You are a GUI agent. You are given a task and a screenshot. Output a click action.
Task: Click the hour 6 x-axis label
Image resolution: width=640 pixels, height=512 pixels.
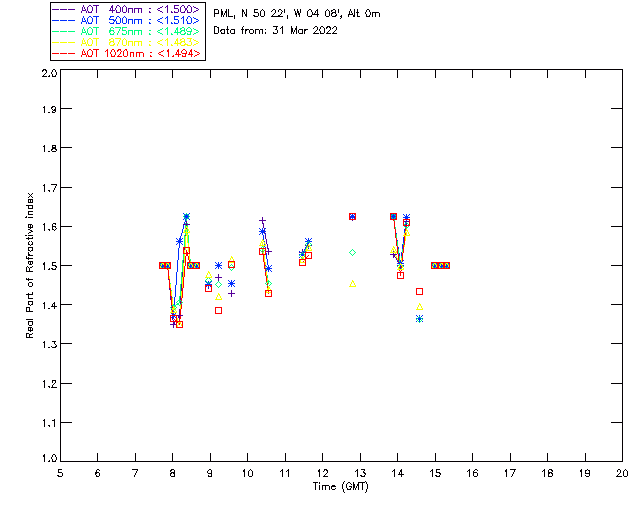[98, 473]
